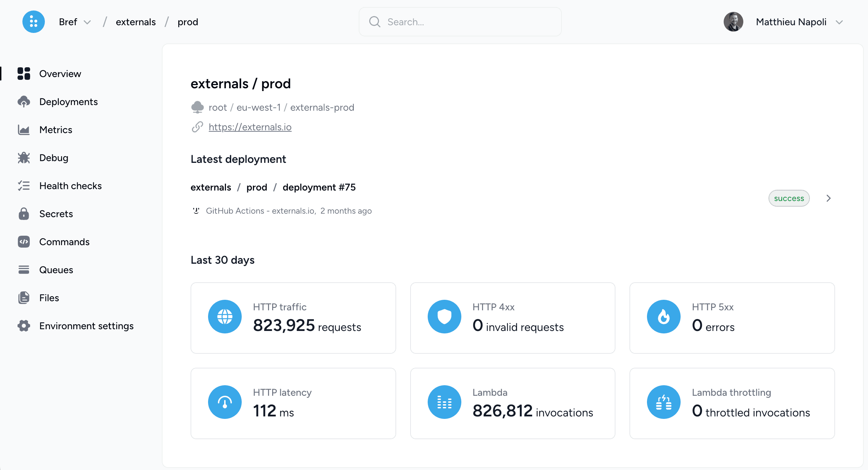This screenshot has height=470, width=868.
Task: Click the Bref dashboard logo icon
Action: click(34, 22)
